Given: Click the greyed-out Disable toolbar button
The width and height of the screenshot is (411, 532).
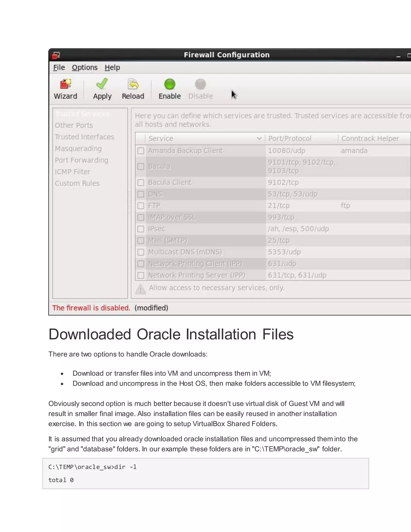Looking at the screenshot, I should click(x=200, y=89).
